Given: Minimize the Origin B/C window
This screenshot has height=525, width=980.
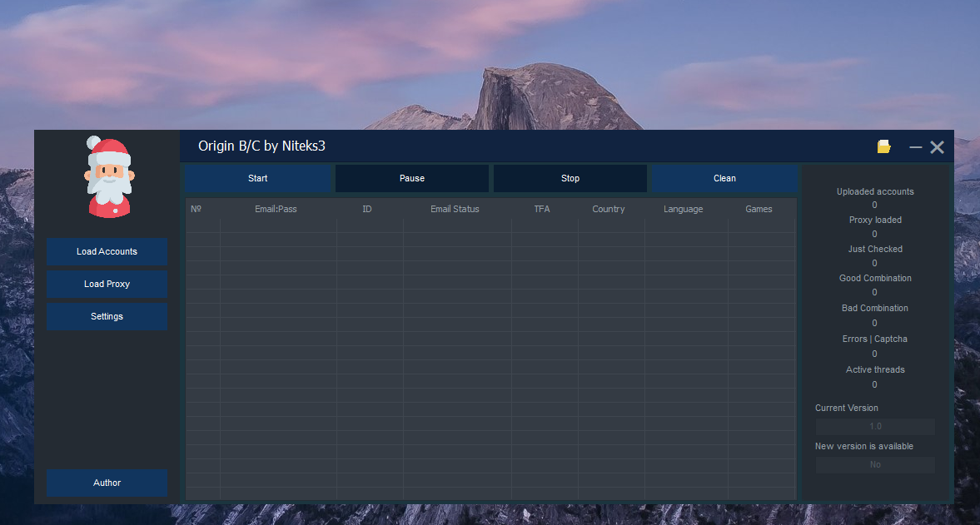Looking at the screenshot, I should (x=915, y=147).
